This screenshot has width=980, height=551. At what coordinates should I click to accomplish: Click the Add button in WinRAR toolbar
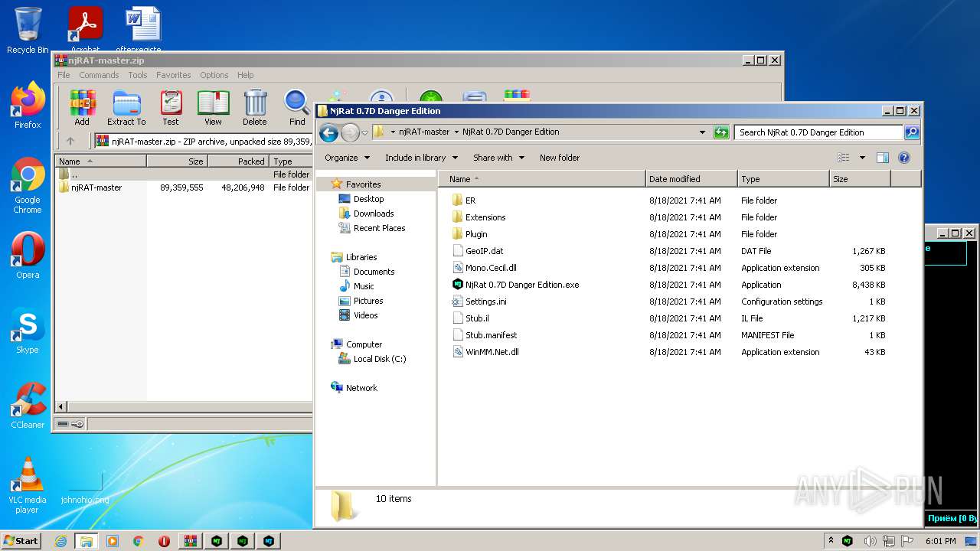pos(82,108)
